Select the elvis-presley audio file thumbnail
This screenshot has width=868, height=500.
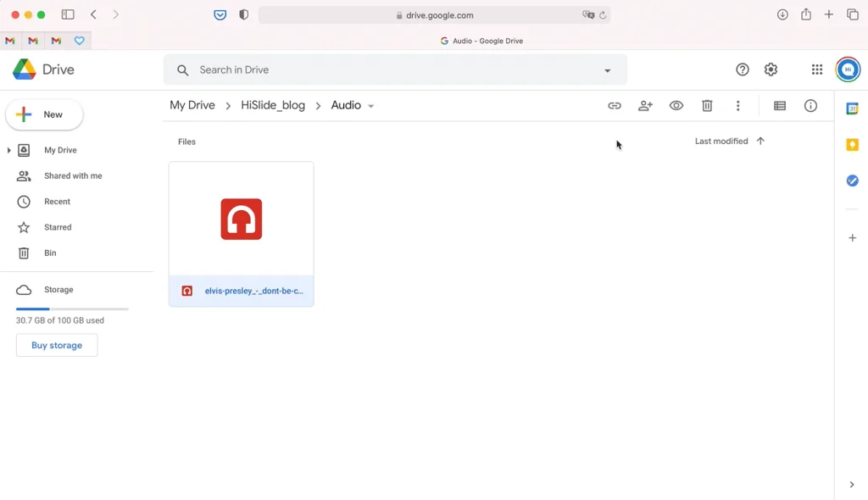coord(242,219)
